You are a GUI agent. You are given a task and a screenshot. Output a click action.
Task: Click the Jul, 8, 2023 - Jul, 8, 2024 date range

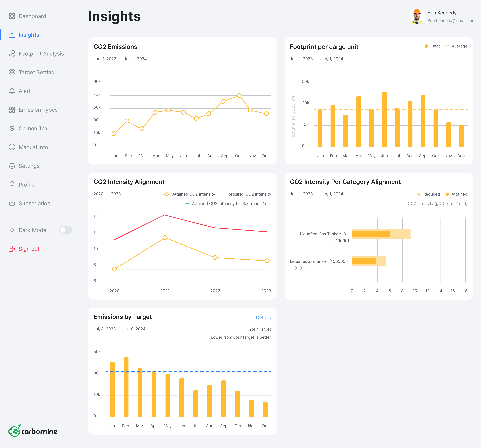(x=119, y=329)
